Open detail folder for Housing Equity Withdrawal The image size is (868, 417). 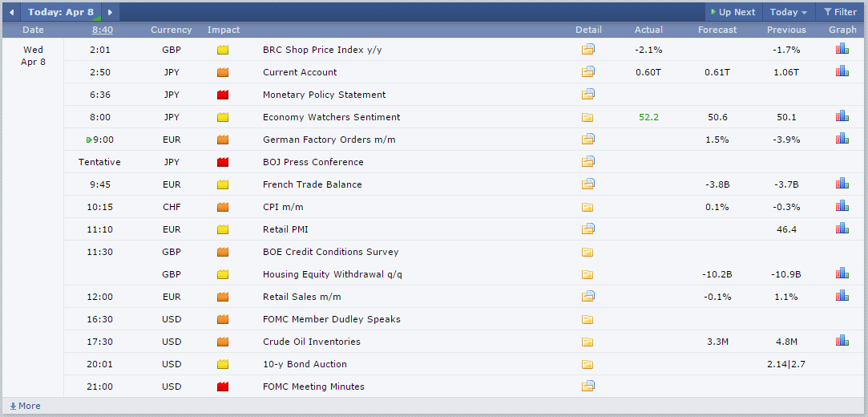tap(588, 274)
